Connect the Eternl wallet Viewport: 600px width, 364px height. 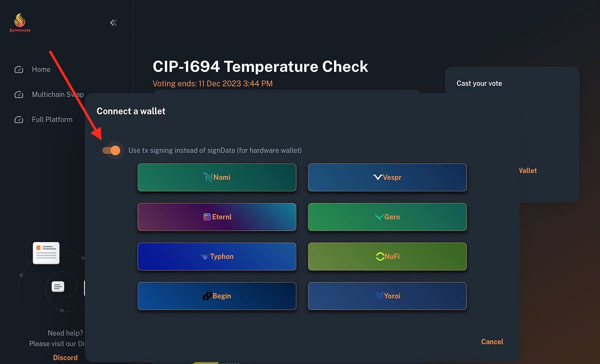coord(216,217)
